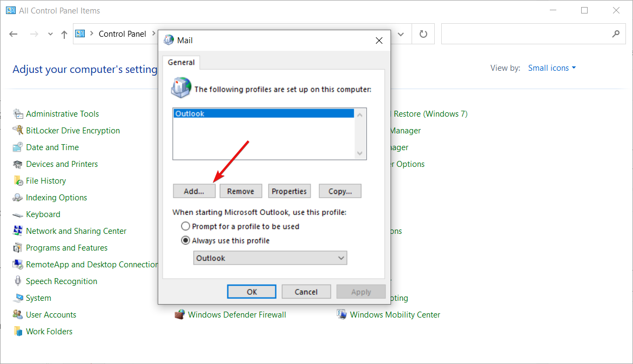633x364 pixels.
Task: Select Prompt for a profile to be used
Action: tap(185, 226)
